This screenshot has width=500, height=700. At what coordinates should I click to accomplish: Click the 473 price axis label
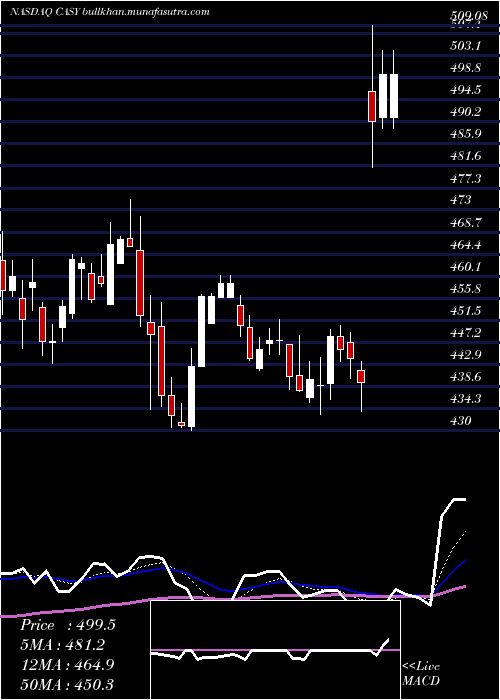(461, 200)
